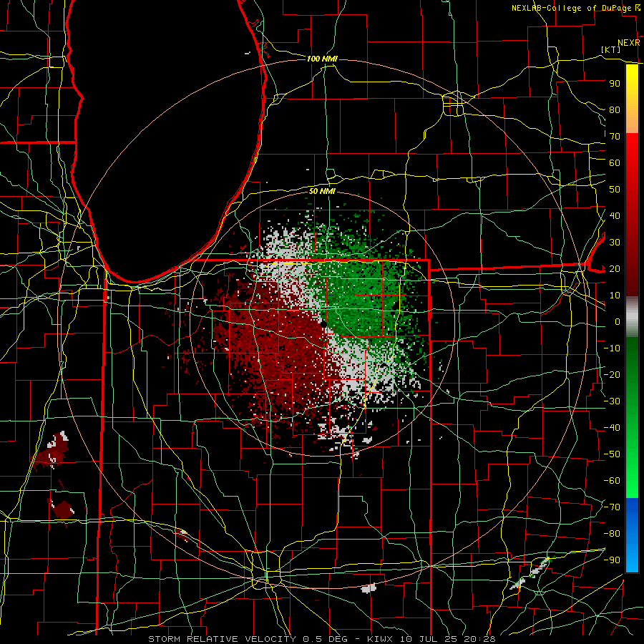Click the -70 legend value
Image resolution: width=644 pixels, height=644 pixels.
click(612, 507)
